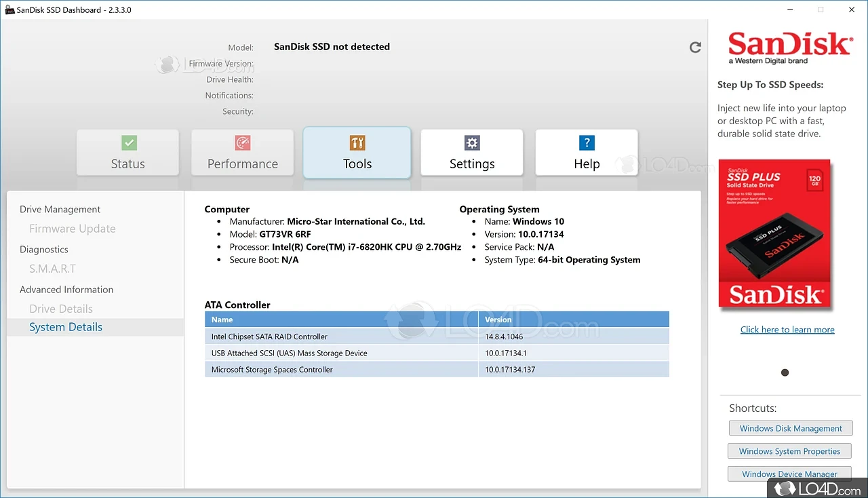Image resolution: width=868 pixels, height=498 pixels.
Task: Click the SanDisk logo in the side panel
Action: click(x=789, y=47)
